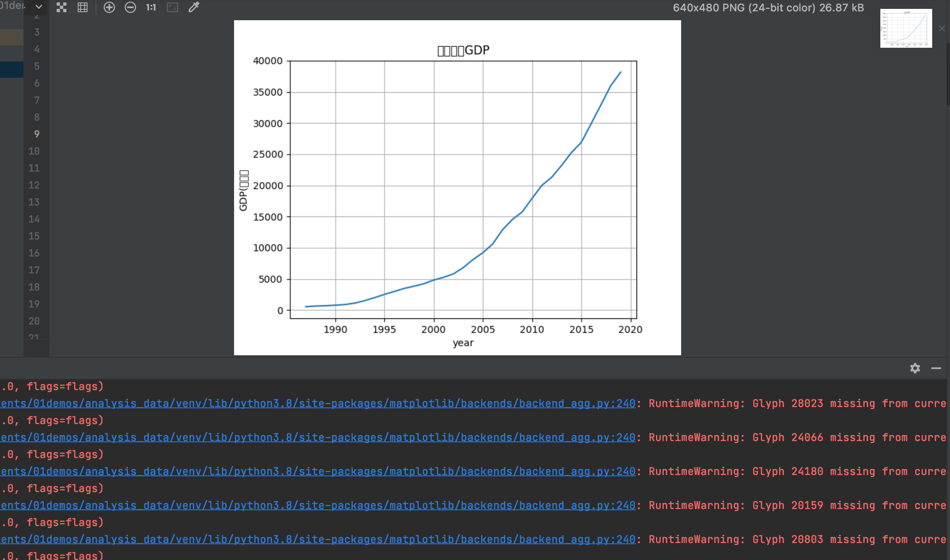Screen dimensions: 950x560
Task: Toggle the chessboard transparency background
Action: click(x=62, y=7)
